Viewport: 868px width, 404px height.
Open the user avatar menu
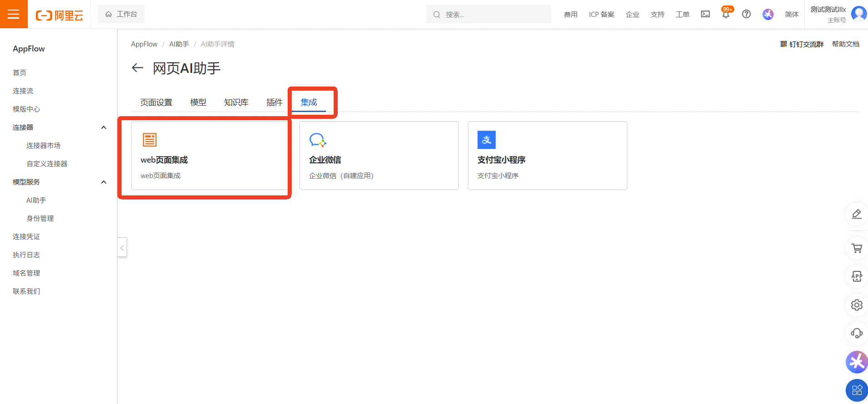point(859,14)
